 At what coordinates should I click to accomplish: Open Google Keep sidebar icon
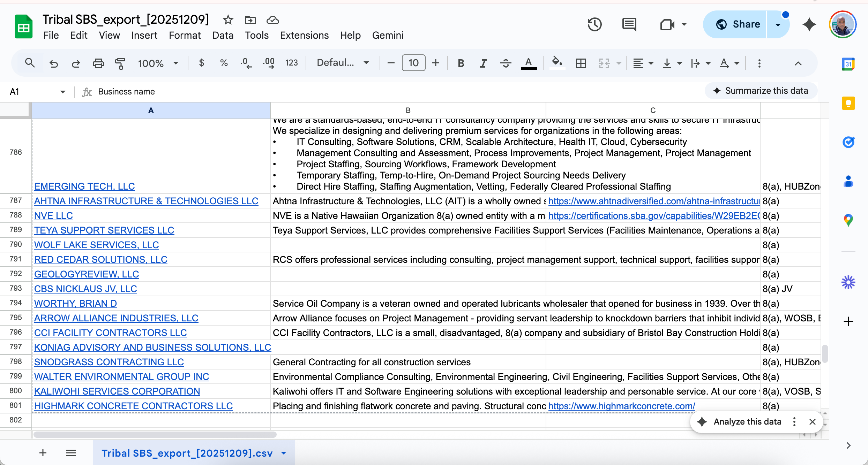pyautogui.click(x=848, y=104)
